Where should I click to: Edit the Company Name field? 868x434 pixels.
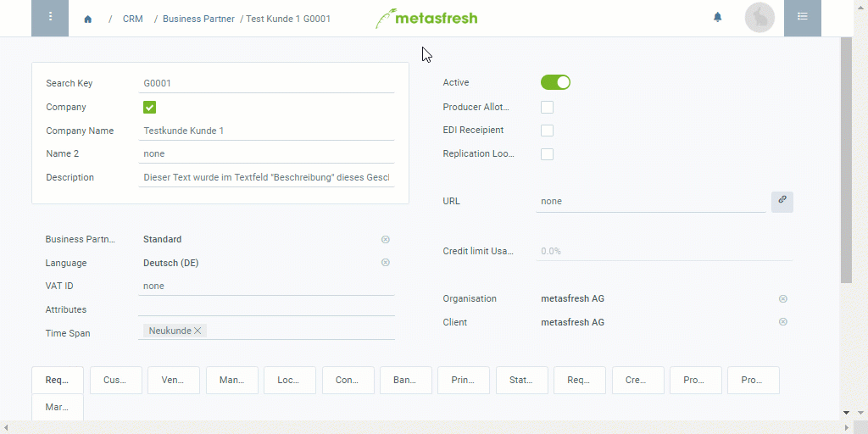[x=266, y=131]
